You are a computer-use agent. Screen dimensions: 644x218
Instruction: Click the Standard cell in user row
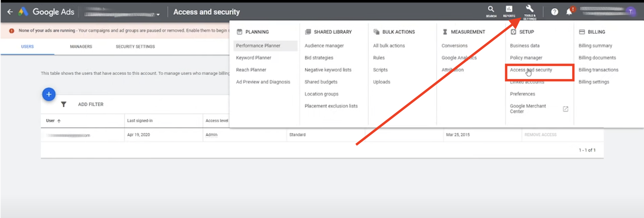pos(297,135)
